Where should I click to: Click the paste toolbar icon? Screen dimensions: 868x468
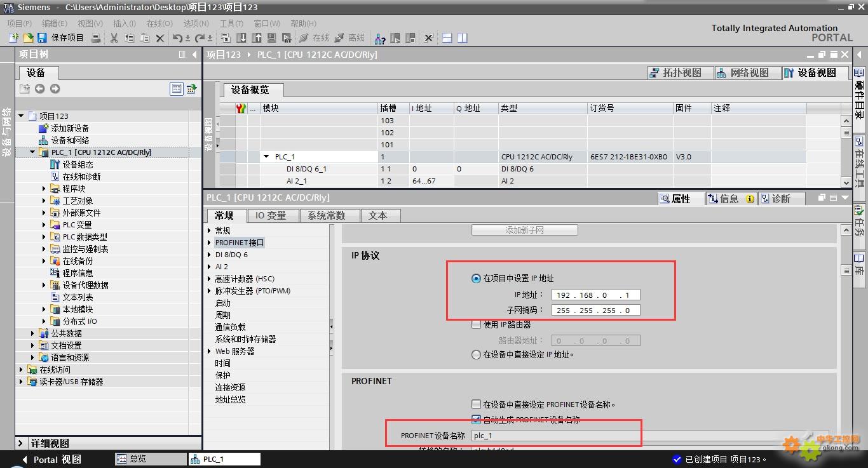coord(145,38)
